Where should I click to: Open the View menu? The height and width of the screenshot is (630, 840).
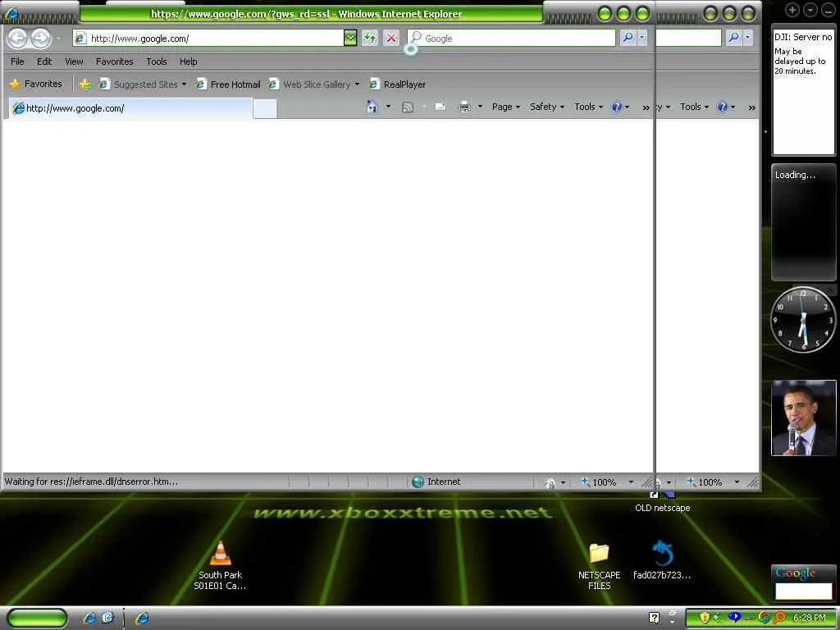tap(74, 62)
